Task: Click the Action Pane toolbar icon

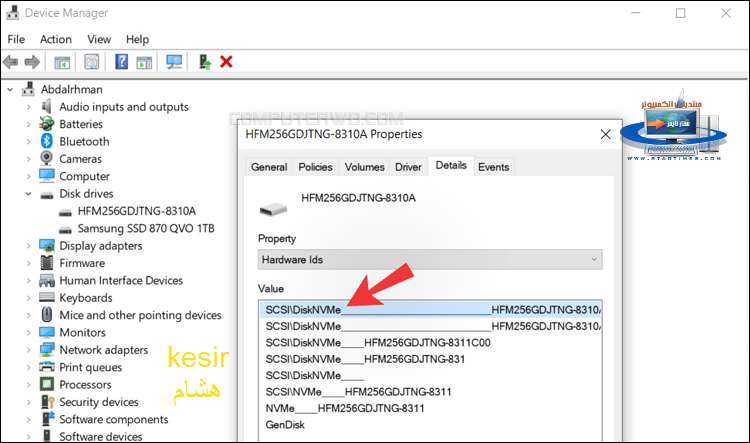Action: 144,62
